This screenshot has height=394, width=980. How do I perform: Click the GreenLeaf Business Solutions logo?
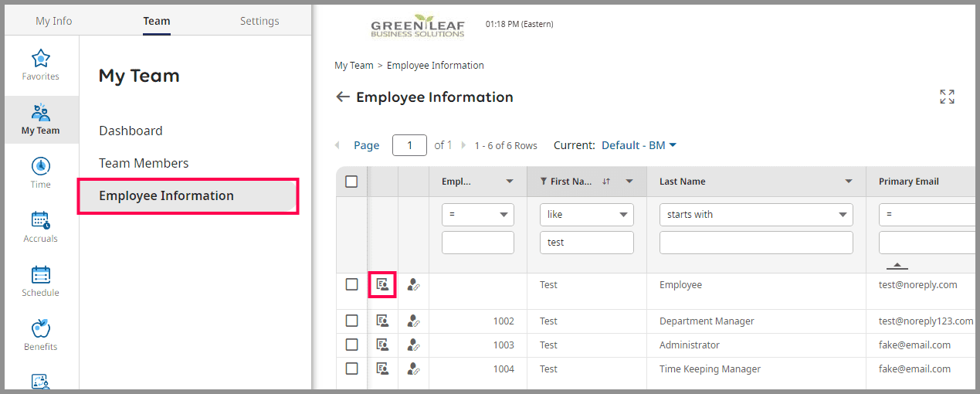(418, 25)
